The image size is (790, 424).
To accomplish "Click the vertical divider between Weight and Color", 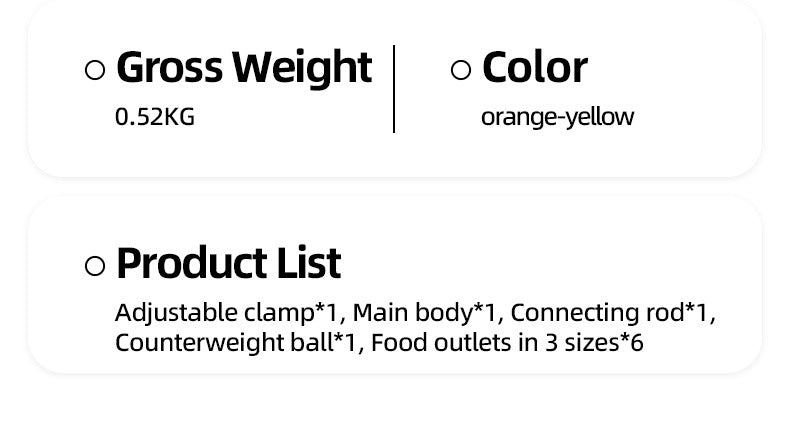I will (x=393, y=89).
